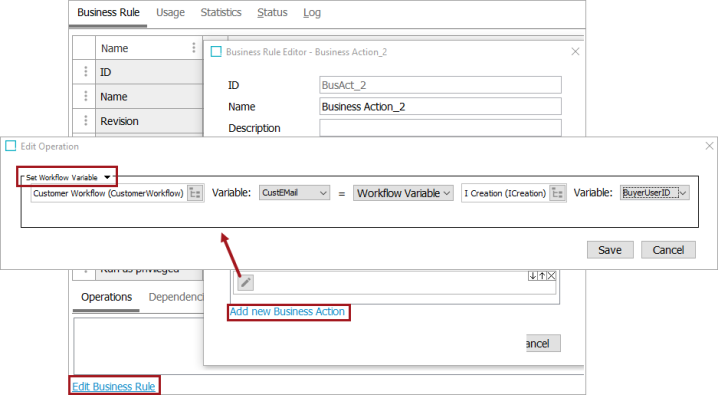
Task: Switch to the Usage tab
Action: click(170, 12)
